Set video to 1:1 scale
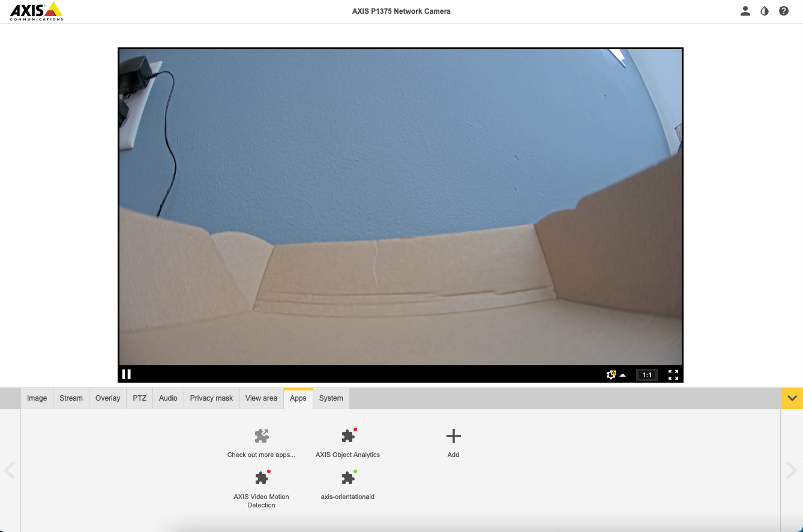The width and height of the screenshot is (803, 532). click(647, 375)
